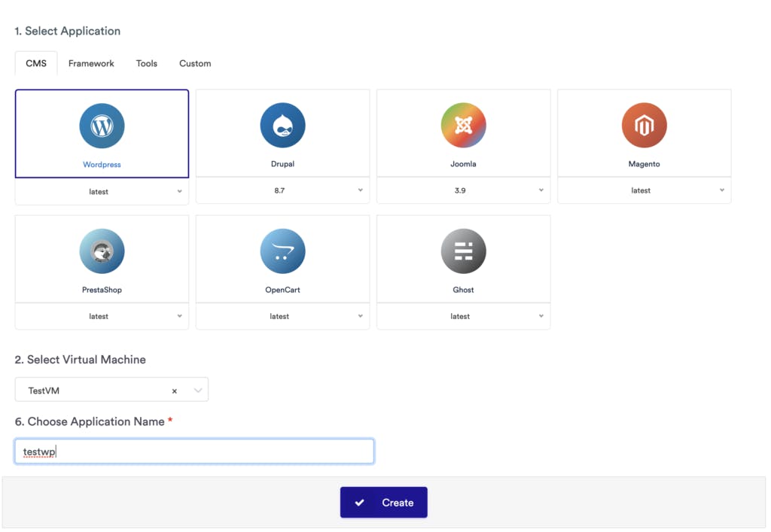Click the Create button
The width and height of the screenshot is (771, 532).
[x=384, y=503]
